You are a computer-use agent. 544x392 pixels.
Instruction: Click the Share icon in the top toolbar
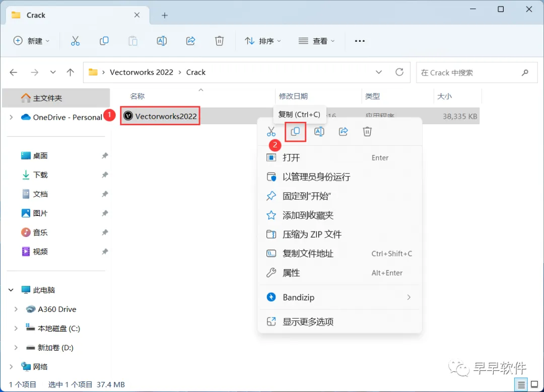click(x=190, y=41)
